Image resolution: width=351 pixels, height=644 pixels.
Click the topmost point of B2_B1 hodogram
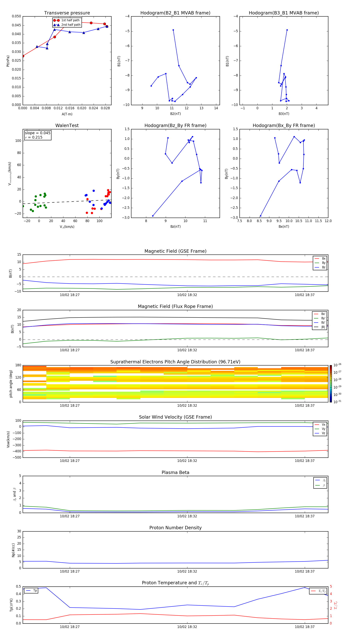(x=173, y=30)
